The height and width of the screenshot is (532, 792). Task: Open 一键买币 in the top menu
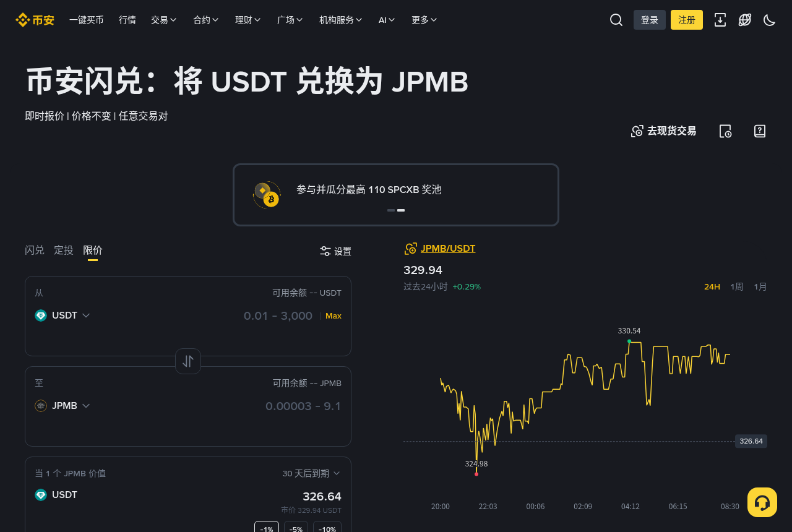pyautogui.click(x=87, y=20)
